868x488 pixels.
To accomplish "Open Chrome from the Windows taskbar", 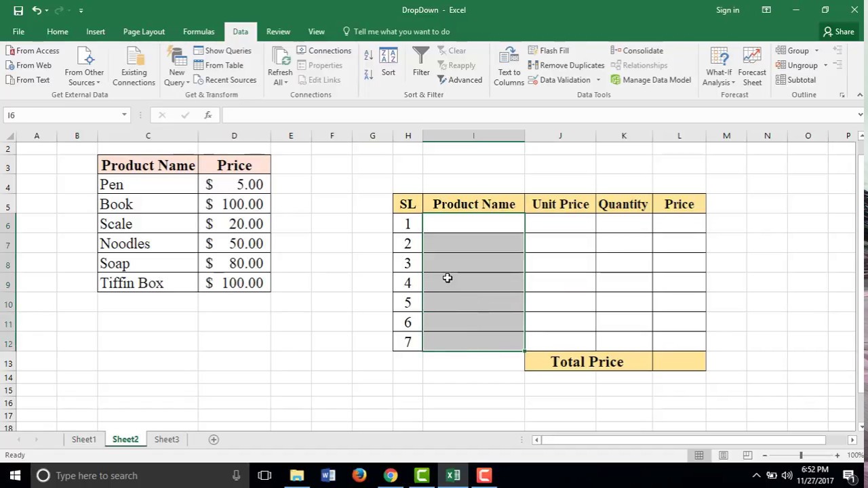I will 391,475.
